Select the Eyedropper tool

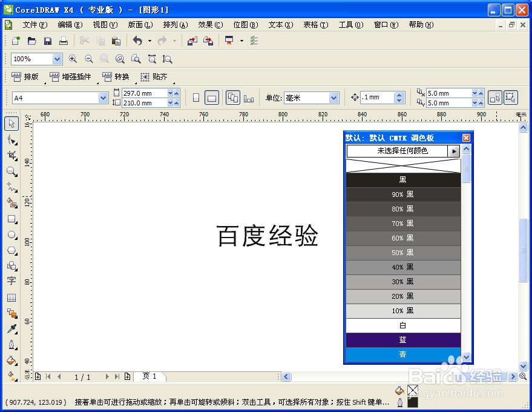[x=12, y=329]
